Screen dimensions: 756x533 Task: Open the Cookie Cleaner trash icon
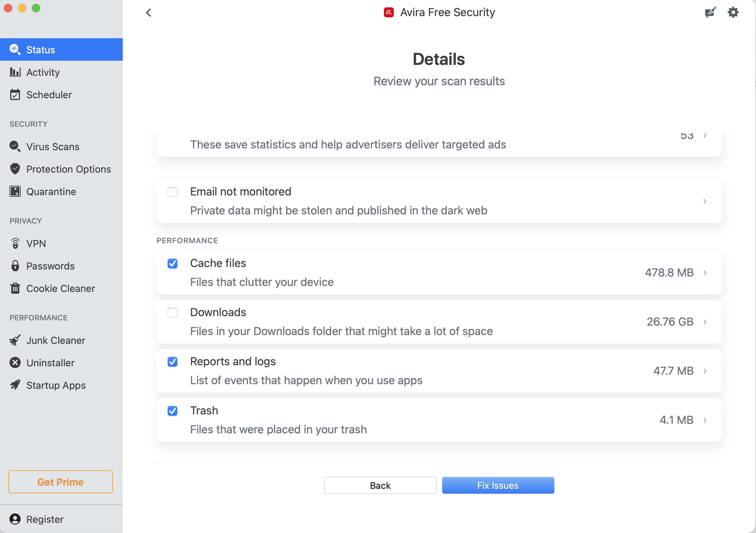[x=15, y=288]
